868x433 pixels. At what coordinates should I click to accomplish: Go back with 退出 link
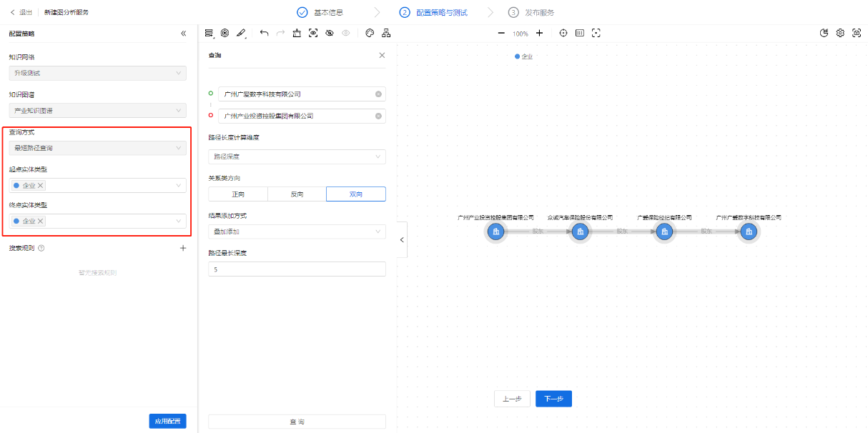pyautogui.click(x=21, y=12)
